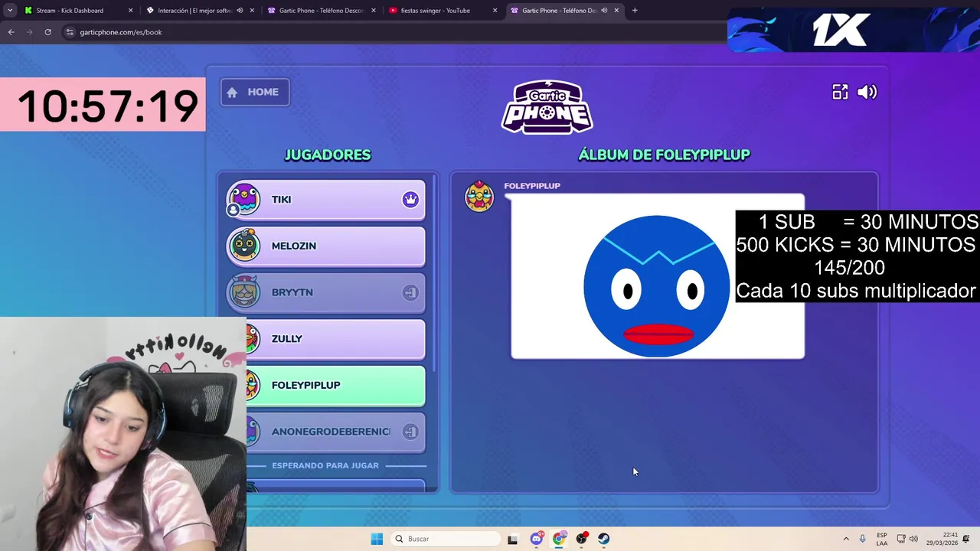
Task: Open Steam from the taskbar
Action: pyautogui.click(x=604, y=539)
